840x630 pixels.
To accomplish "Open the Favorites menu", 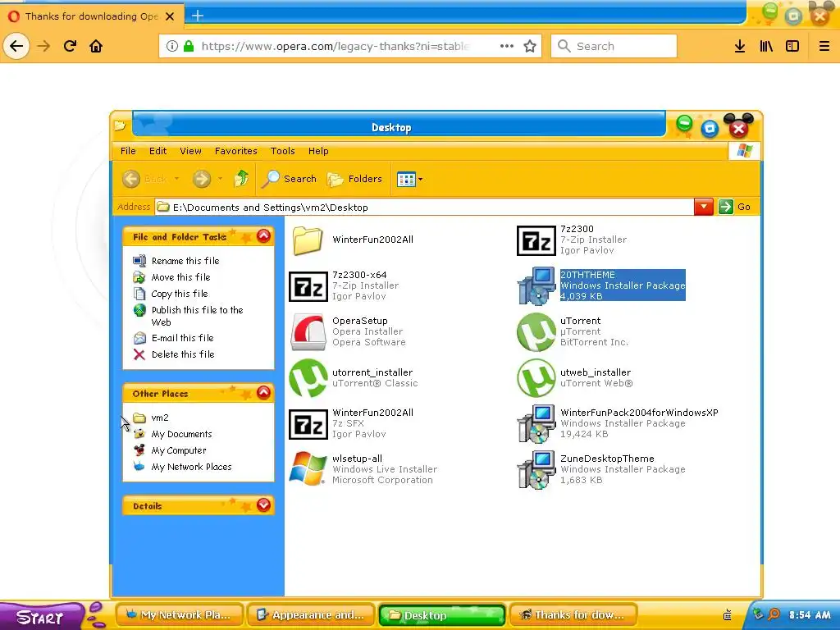I will [235, 151].
